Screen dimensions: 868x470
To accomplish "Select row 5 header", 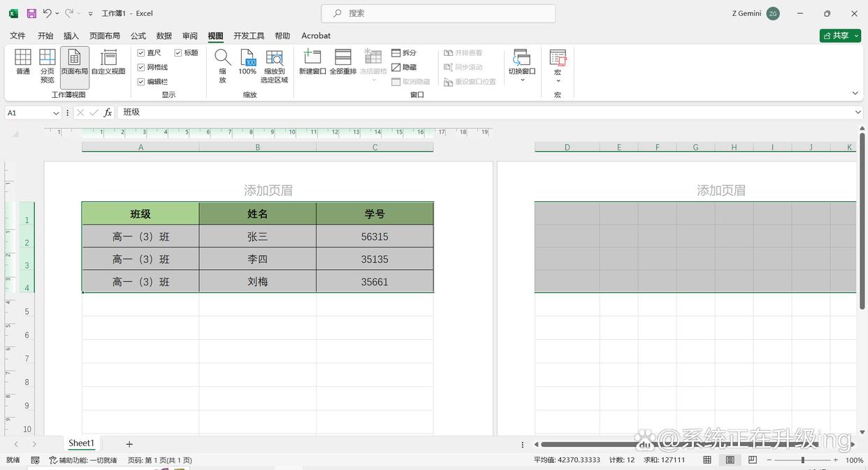I will pyautogui.click(x=27, y=311).
